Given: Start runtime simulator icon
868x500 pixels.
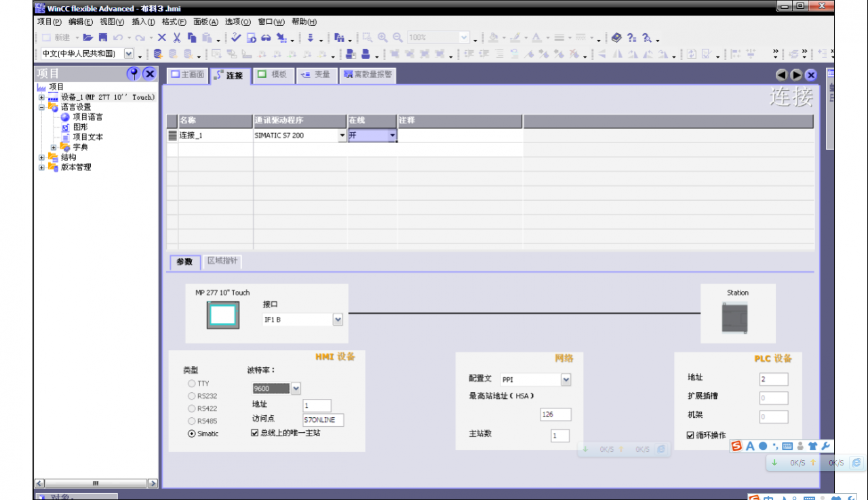Looking at the screenshot, I should (251, 37).
